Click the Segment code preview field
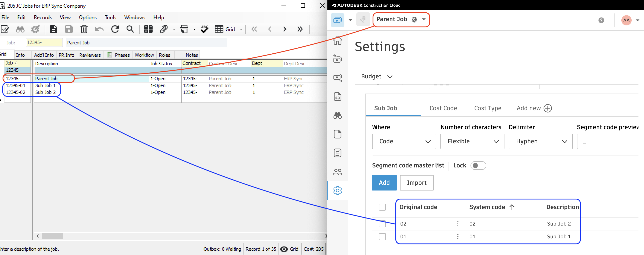Screen dimensions: 644x255 point(608,141)
